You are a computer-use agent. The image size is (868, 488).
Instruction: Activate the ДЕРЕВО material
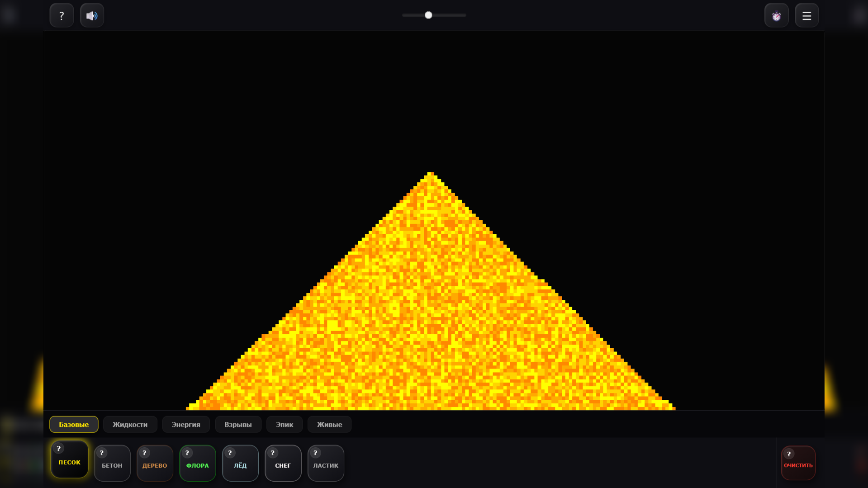[x=154, y=465]
